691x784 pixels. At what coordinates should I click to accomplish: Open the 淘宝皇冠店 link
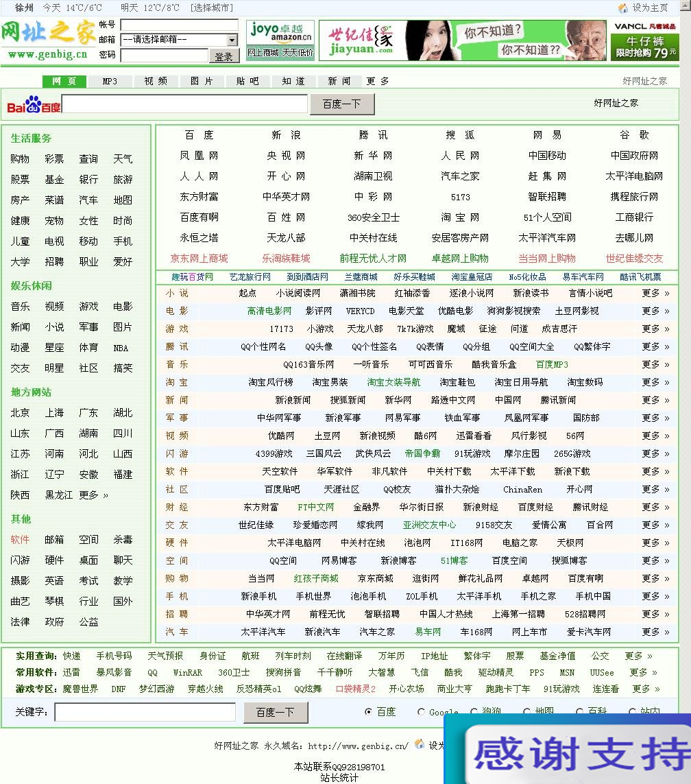click(472, 277)
